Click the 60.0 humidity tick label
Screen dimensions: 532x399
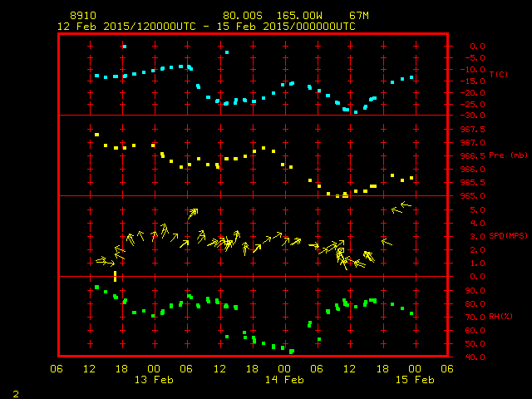[475, 331]
